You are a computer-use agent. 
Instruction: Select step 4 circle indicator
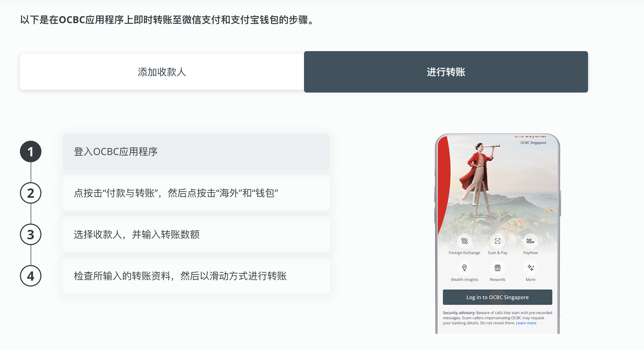pyautogui.click(x=31, y=276)
